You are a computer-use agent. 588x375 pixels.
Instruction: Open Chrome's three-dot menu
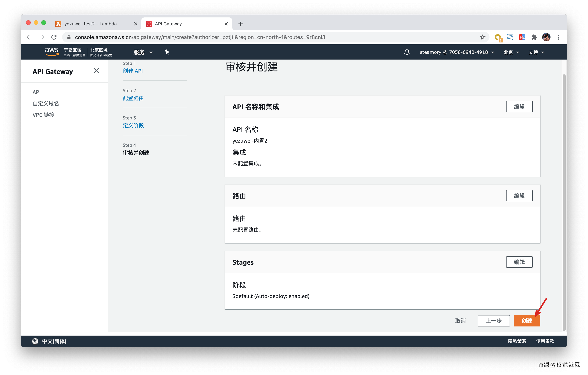[x=558, y=37]
